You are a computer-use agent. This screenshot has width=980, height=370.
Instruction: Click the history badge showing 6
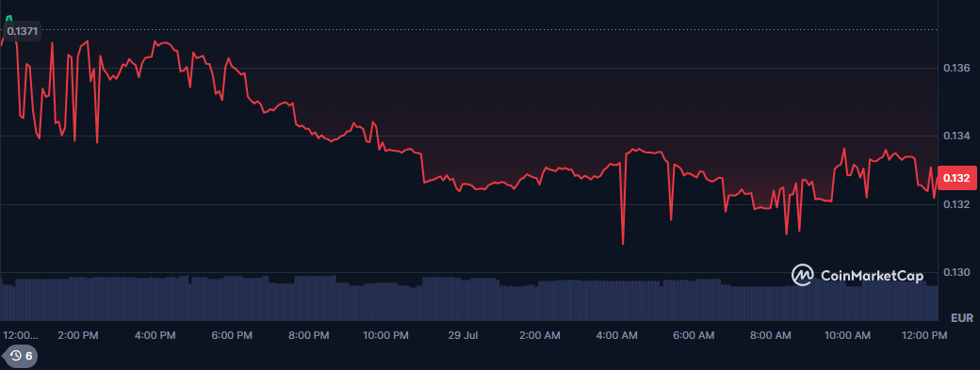coord(21,356)
